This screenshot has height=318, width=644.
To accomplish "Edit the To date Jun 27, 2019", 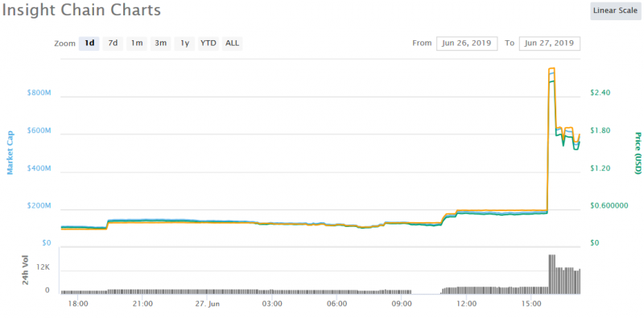I will (x=550, y=43).
